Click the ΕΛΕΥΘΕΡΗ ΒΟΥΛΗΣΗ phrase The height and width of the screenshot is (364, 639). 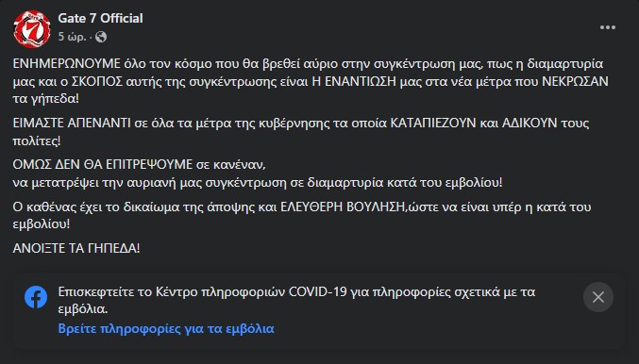coord(343,207)
